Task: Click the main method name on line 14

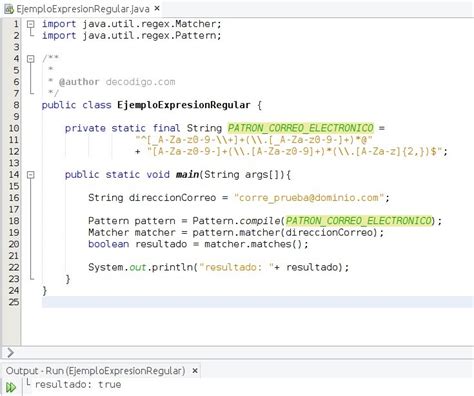Action: [x=188, y=174]
